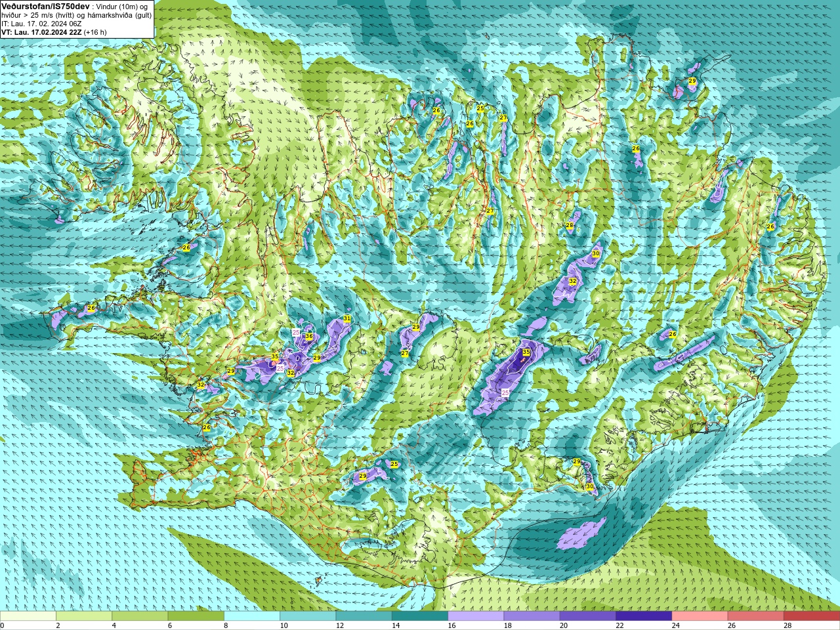Viewport: 840px width, 630px height.
Task: Click the yellow gust label '36'
Action: coord(309,337)
